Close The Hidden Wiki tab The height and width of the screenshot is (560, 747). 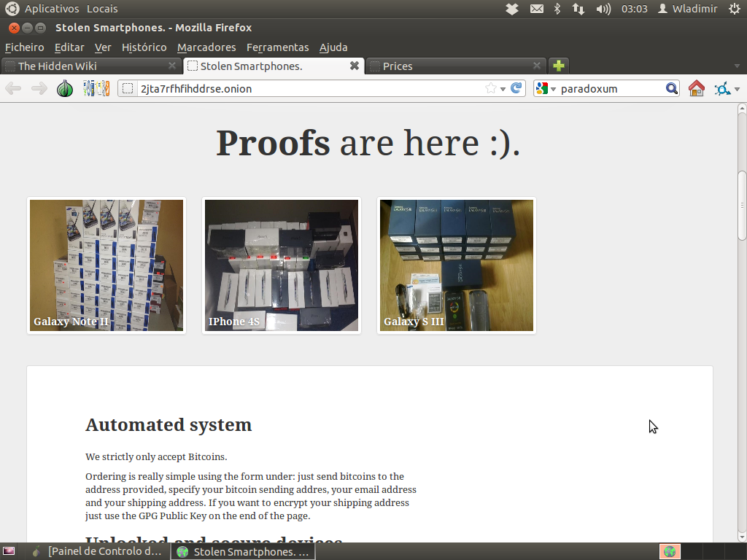click(x=172, y=66)
